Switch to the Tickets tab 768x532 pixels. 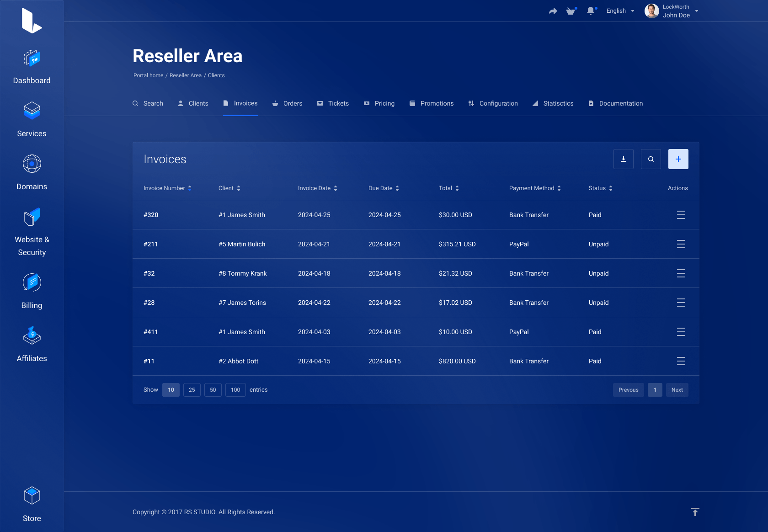333,103
